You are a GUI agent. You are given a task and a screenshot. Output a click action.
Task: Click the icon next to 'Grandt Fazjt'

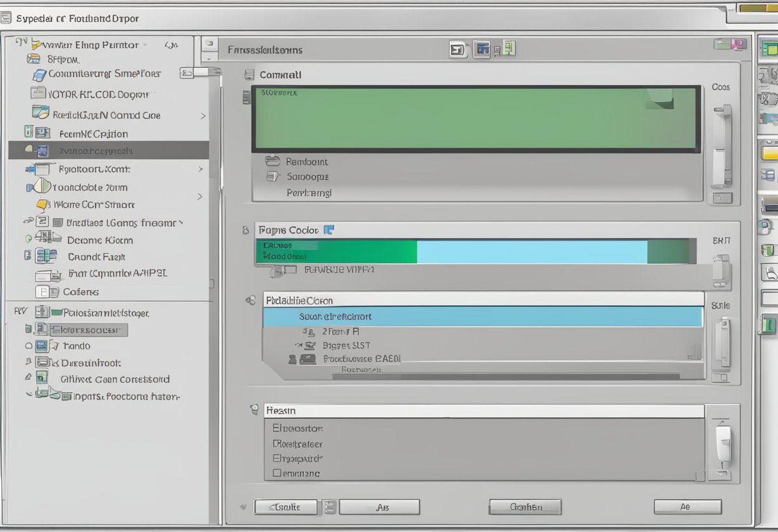[x=45, y=256]
